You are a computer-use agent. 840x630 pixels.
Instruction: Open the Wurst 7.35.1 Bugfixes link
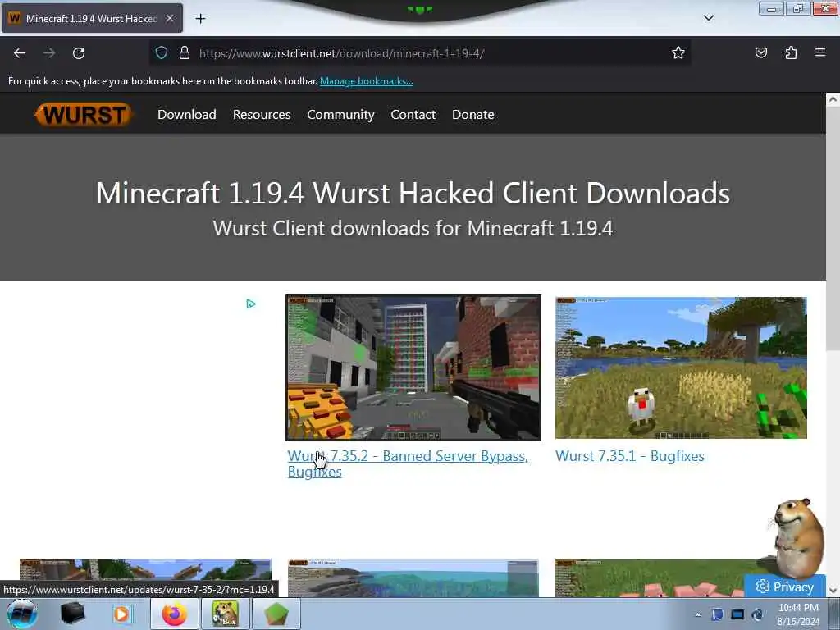pyautogui.click(x=629, y=456)
